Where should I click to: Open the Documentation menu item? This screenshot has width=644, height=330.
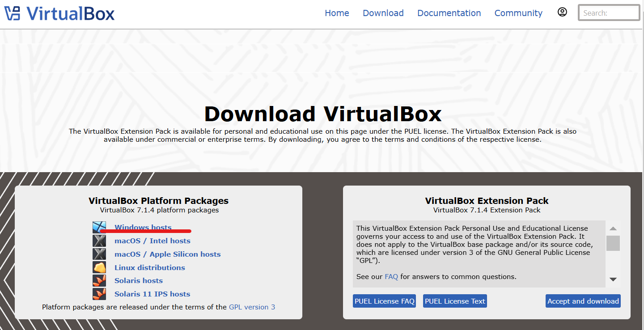pos(449,13)
